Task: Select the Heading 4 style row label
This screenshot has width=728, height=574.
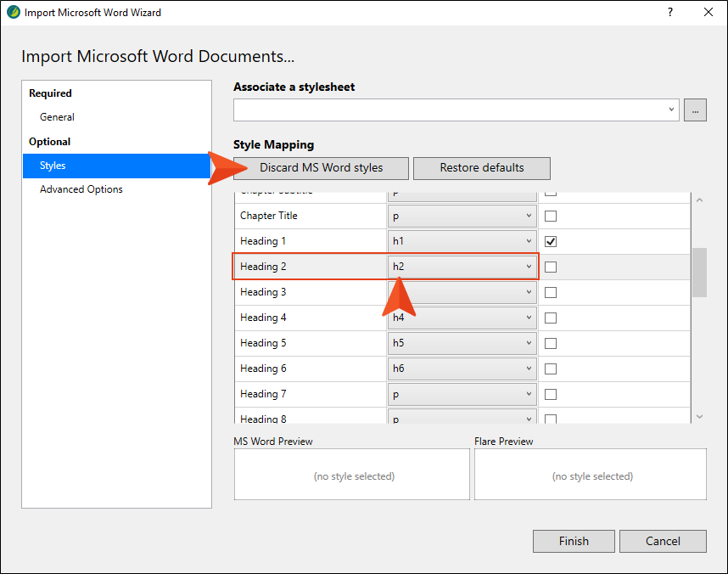Action: coord(263,318)
